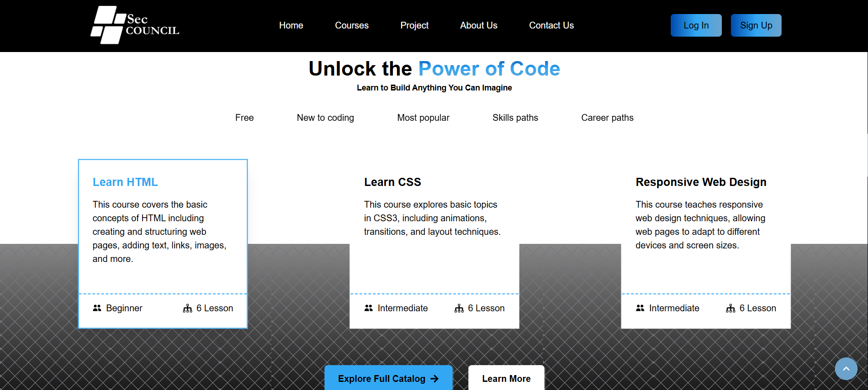Open the Home menu item
Screen dimensions: 868x390
click(291, 25)
